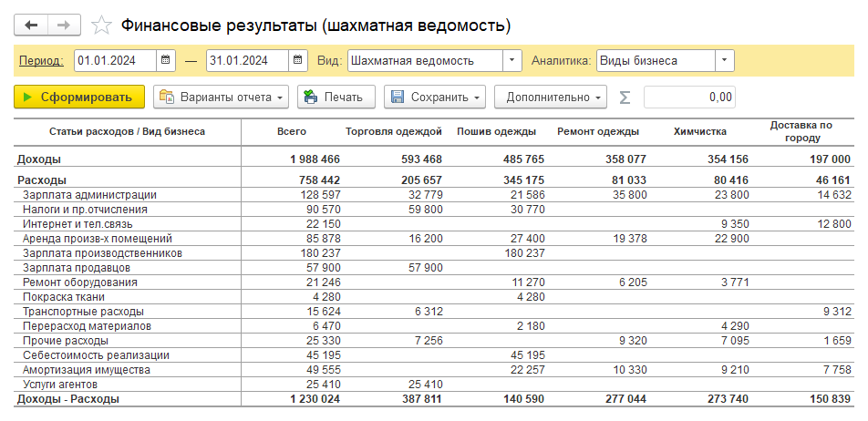Select net result total cell 1 230 024

(315, 399)
